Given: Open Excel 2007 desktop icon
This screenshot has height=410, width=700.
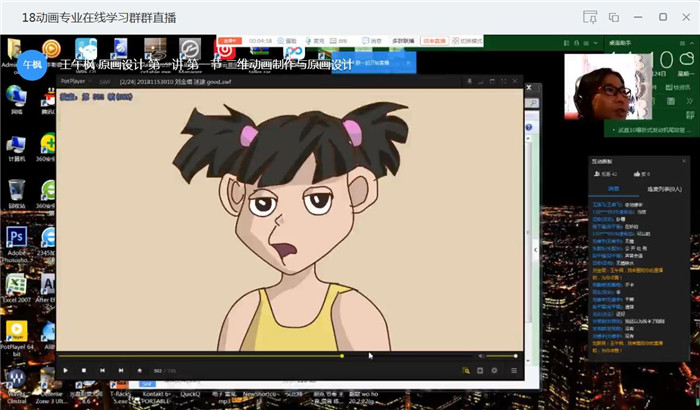Looking at the screenshot, I should point(17,288).
